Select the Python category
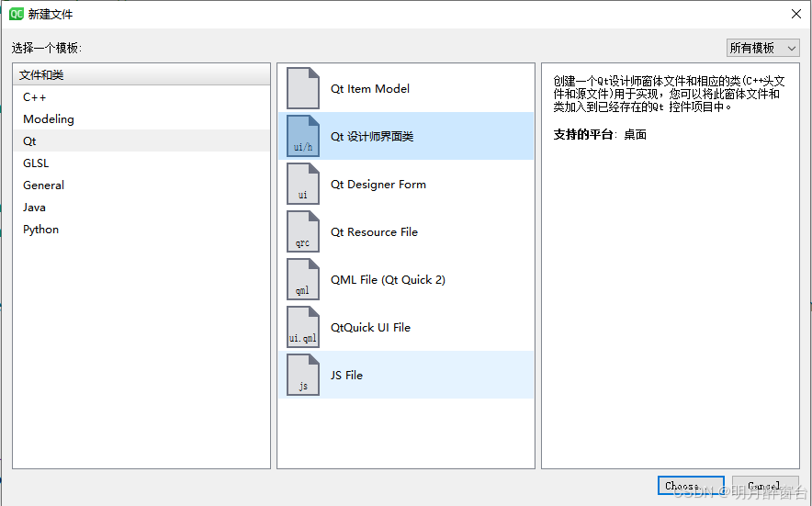The width and height of the screenshot is (812, 506). tap(141, 229)
